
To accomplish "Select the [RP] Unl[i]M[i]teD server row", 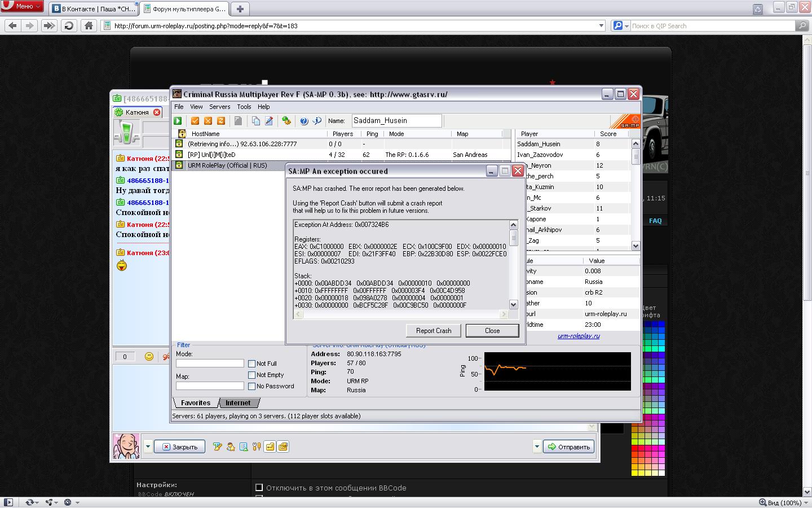I will [342, 155].
